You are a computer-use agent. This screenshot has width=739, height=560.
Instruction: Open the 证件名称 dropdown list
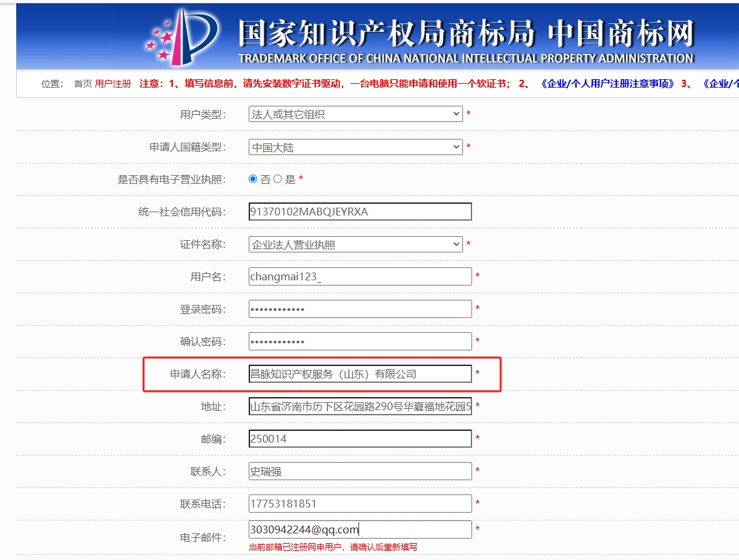pyautogui.click(x=355, y=245)
